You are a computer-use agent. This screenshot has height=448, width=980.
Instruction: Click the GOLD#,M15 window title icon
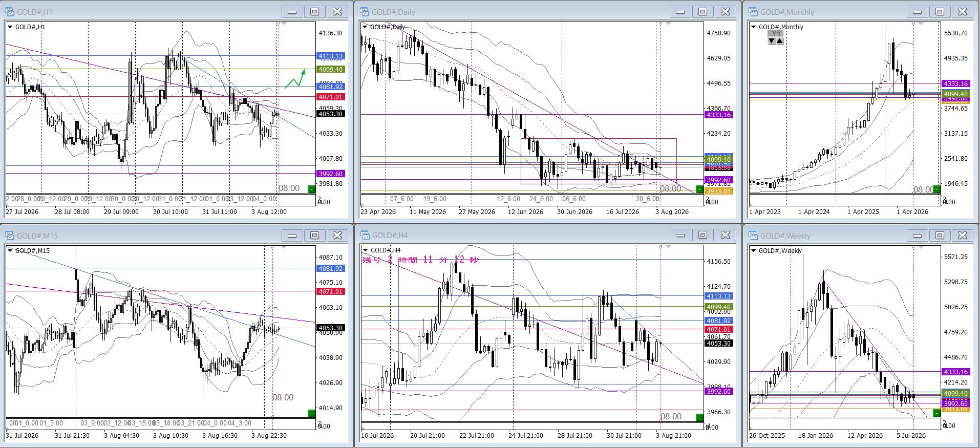10,236
